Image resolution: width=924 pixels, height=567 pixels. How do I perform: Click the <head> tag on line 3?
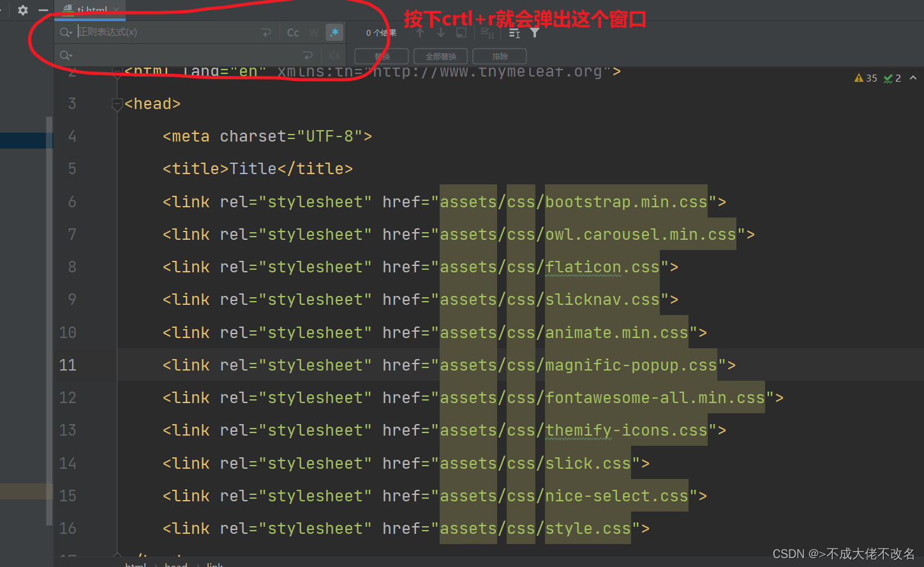[153, 103]
